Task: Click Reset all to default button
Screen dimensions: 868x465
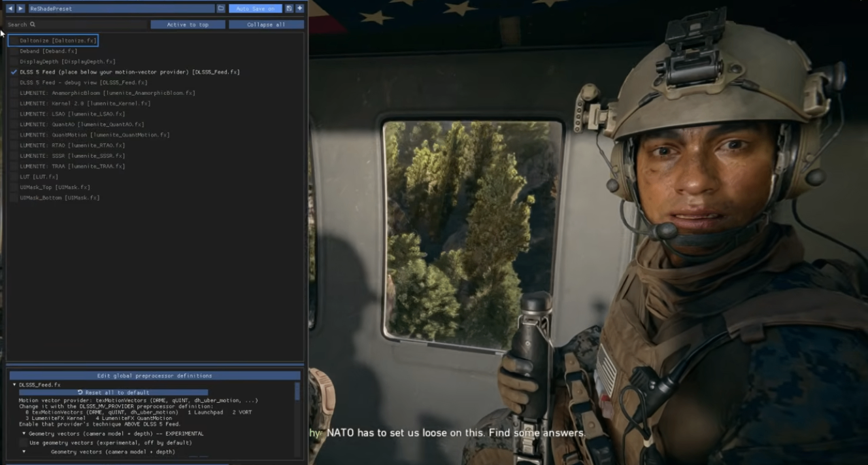Action: click(113, 392)
